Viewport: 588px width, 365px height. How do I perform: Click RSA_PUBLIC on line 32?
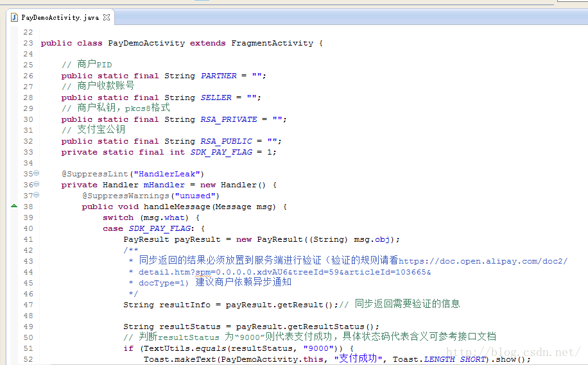point(227,141)
